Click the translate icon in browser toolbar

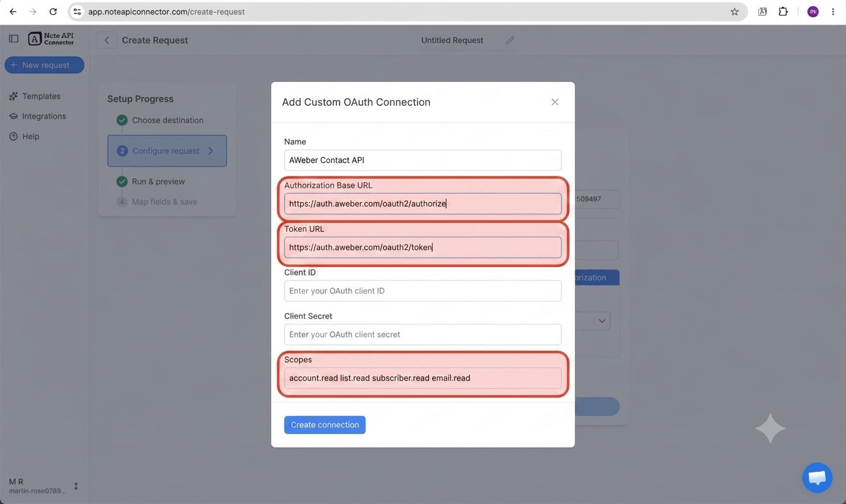coord(762,11)
